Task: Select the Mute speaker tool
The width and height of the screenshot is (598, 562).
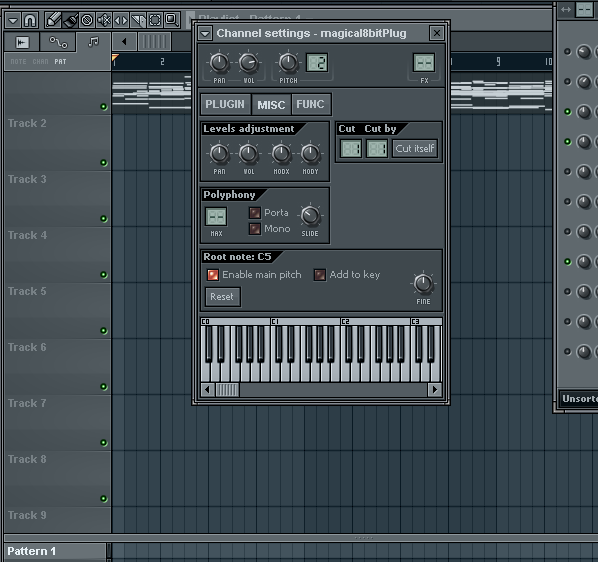Action: point(104,20)
